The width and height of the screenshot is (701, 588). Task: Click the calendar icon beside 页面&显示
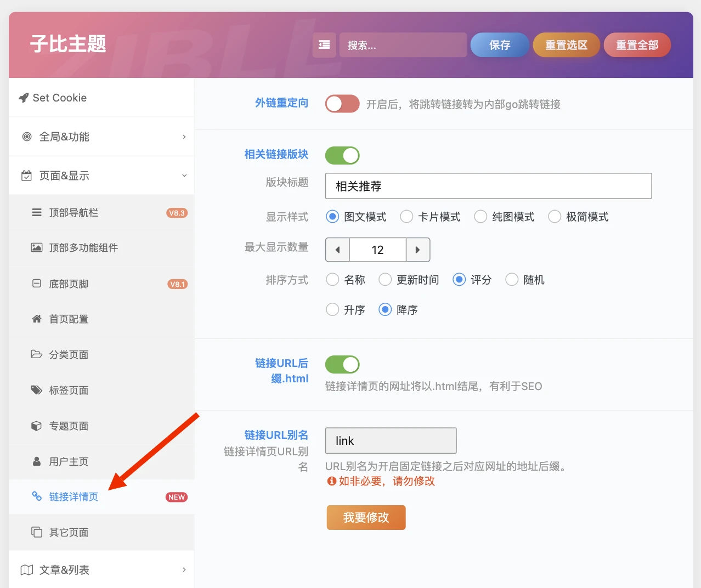pos(26,176)
